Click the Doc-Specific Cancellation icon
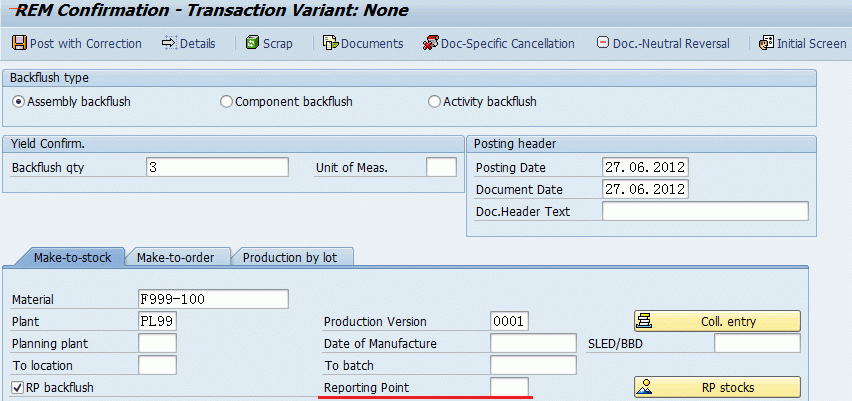852x401 pixels. [430, 43]
